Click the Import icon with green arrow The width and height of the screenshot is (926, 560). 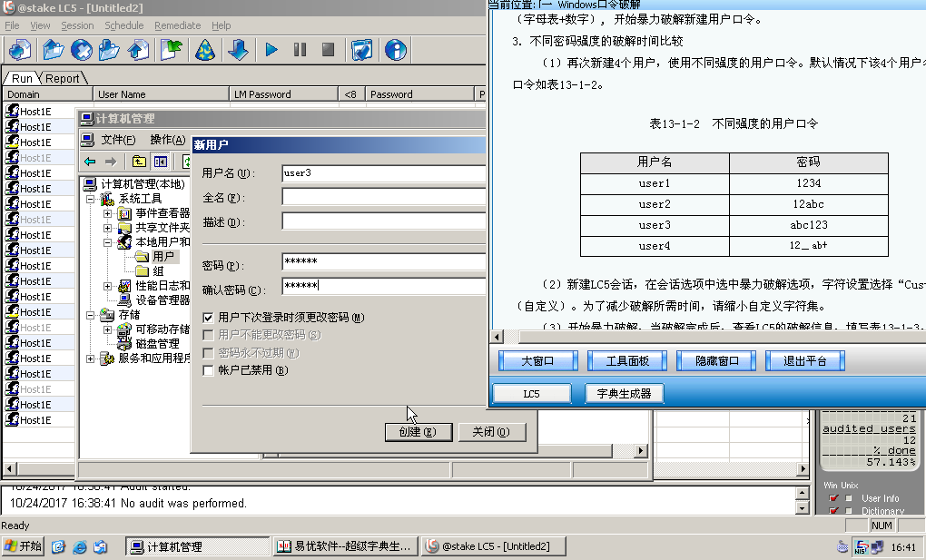172,50
